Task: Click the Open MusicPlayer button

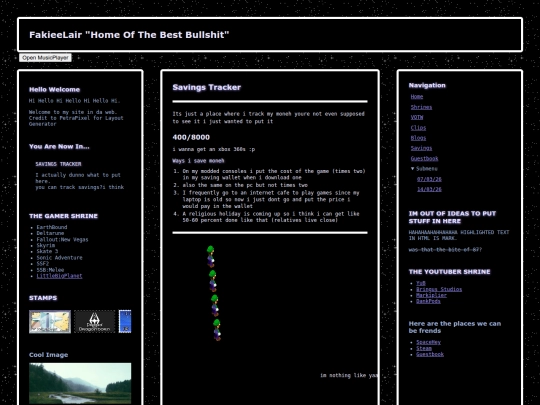Action: point(45,58)
